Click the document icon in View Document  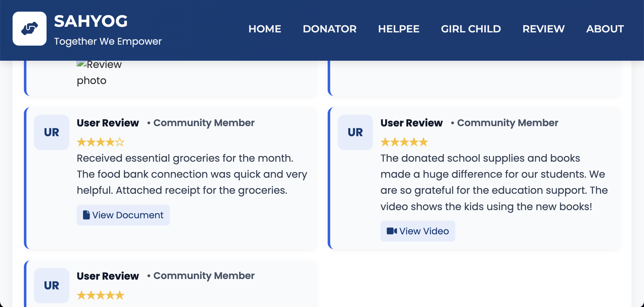(86, 215)
